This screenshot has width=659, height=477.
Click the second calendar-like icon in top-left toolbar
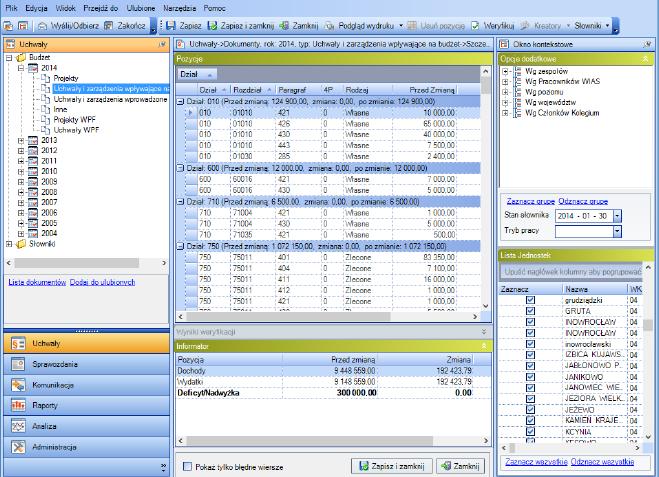coord(23,26)
